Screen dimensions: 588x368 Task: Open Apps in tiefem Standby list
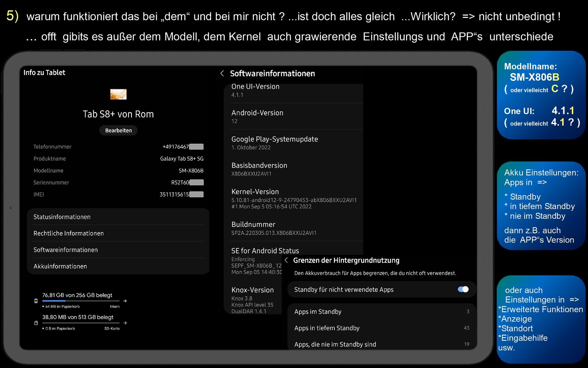382,328
